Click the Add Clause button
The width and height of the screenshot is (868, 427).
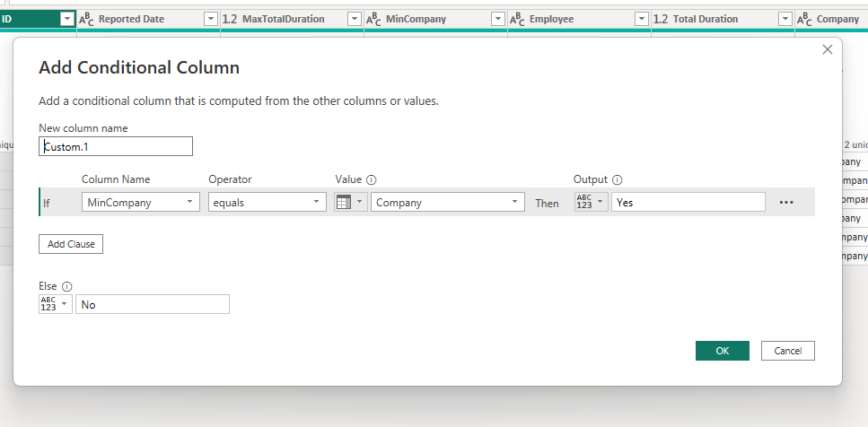[71, 244]
